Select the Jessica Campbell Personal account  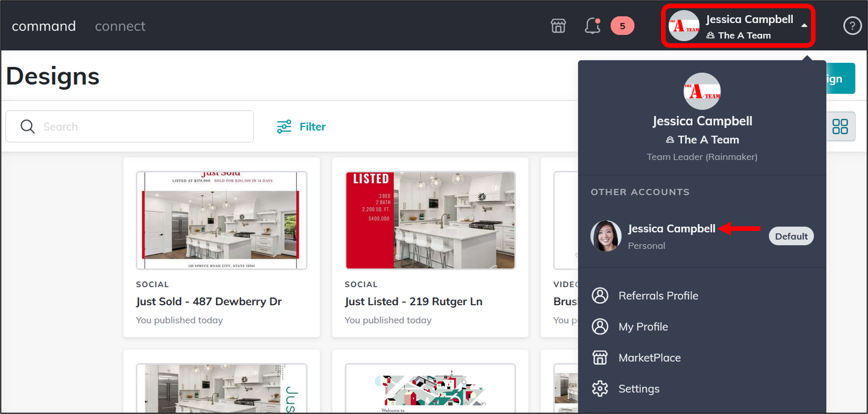[672, 229]
